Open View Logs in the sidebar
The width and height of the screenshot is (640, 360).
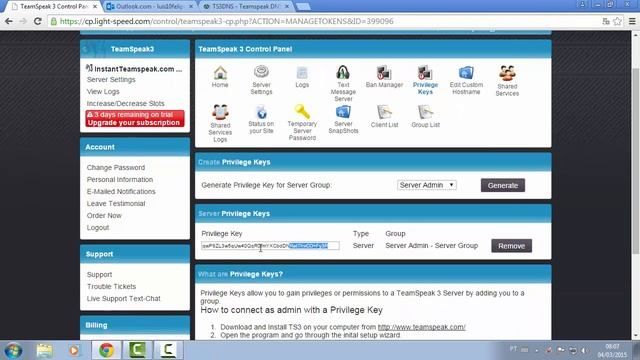point(103,91)
